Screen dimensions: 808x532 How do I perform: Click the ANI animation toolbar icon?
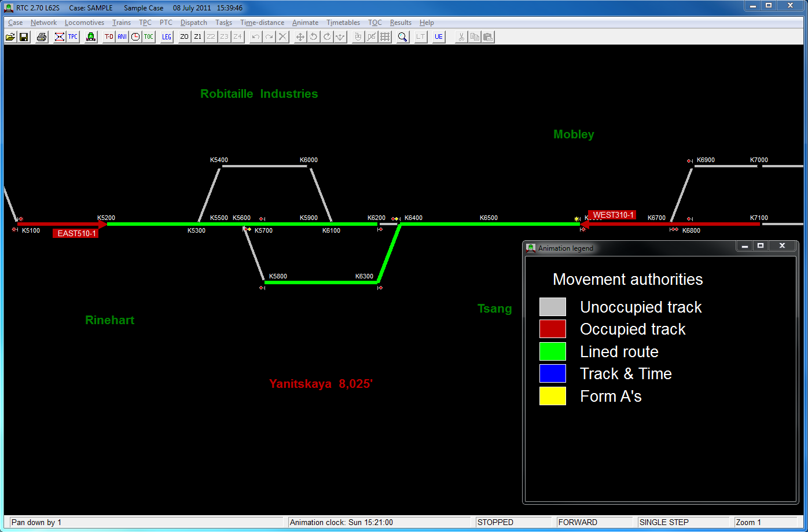(x=122, y=37)
